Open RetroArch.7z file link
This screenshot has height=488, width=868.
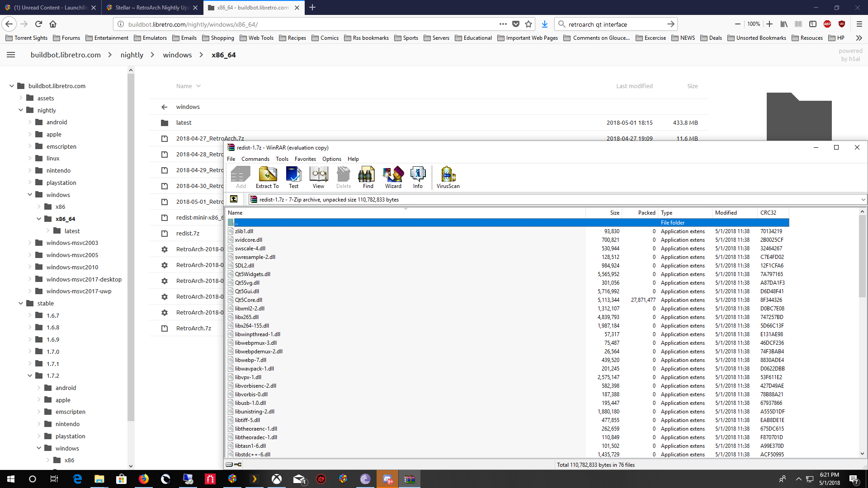pyautogui.click(x=193, y=328)
